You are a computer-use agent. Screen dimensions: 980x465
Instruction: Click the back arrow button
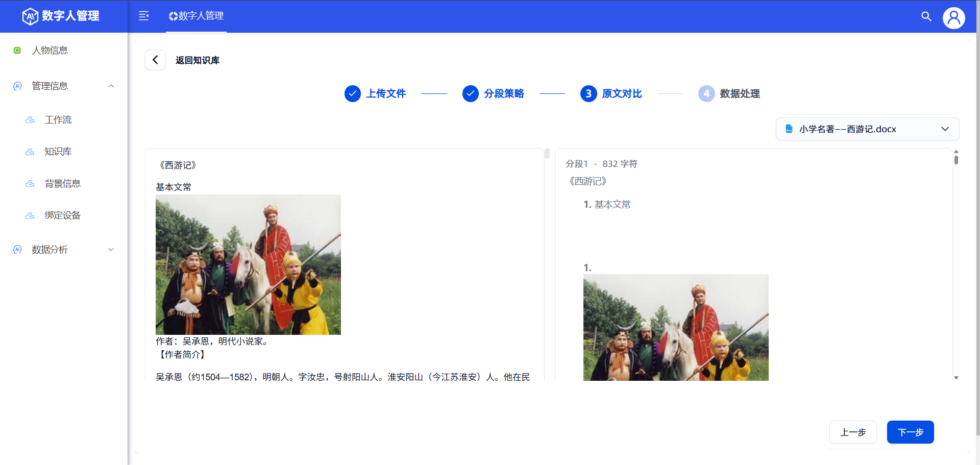(155, 60)
